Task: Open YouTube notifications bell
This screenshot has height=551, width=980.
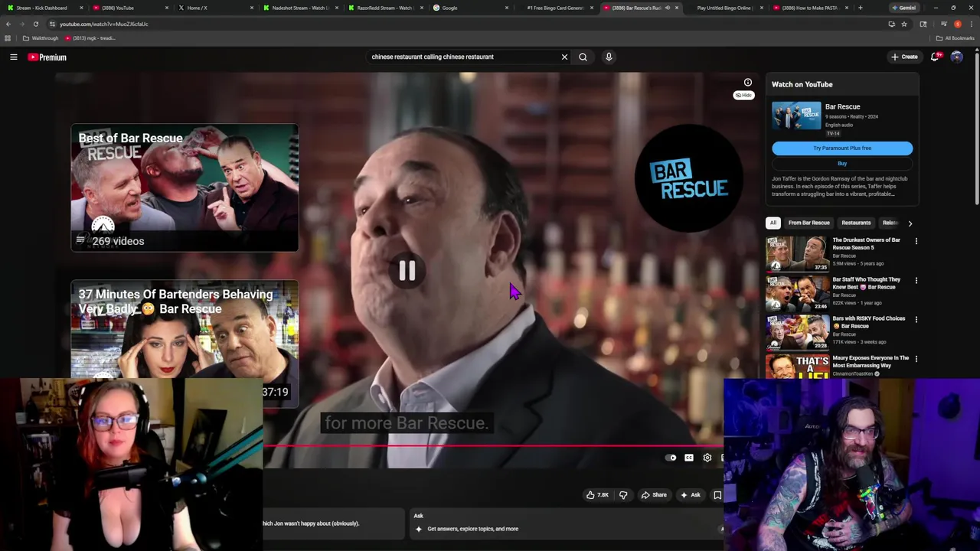Action: pos(935,57)
